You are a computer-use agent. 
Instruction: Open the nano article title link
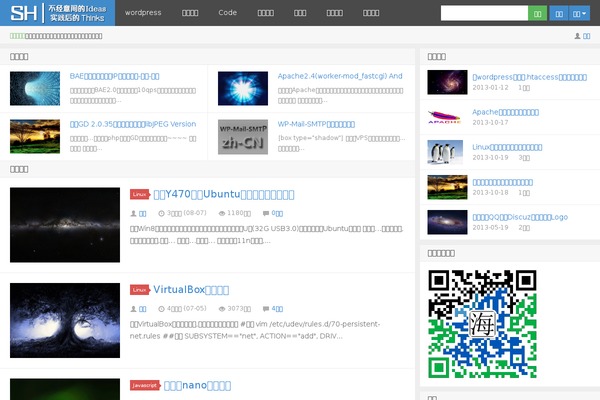tap(197, 385)
